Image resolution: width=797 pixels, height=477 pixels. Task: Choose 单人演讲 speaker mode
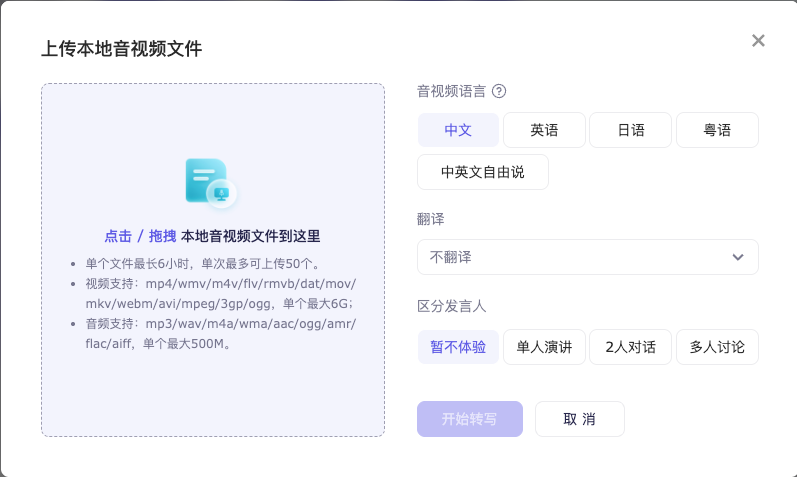pos(544,347)
